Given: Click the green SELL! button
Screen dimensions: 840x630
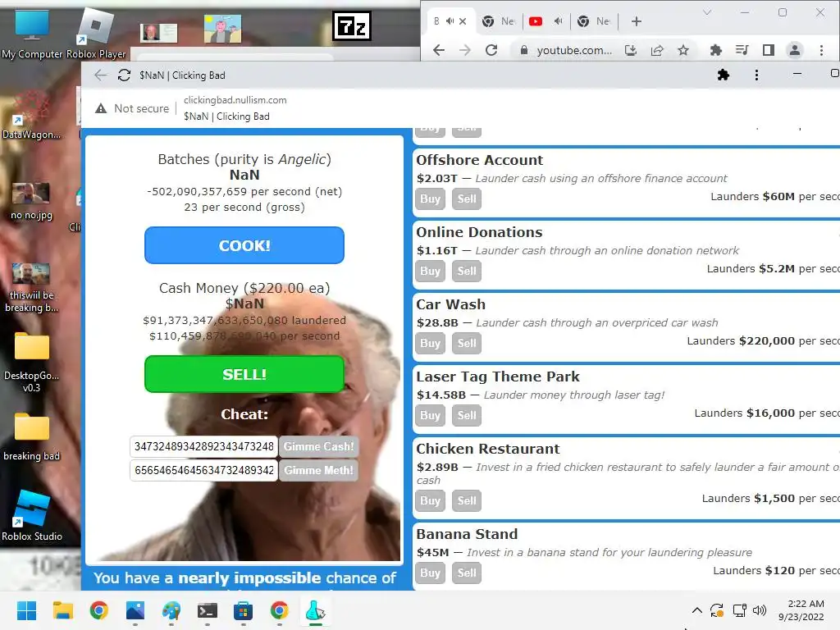Looking at the screenshot, I should click(x=244, y=374).
